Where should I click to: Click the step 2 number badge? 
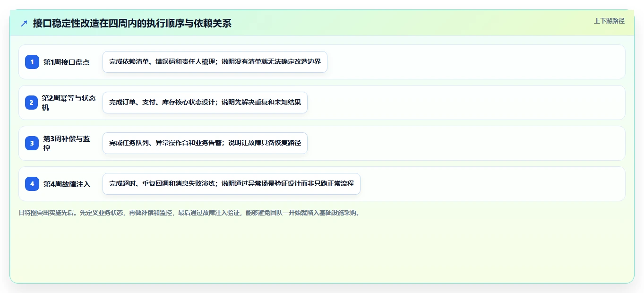[31, 103]
